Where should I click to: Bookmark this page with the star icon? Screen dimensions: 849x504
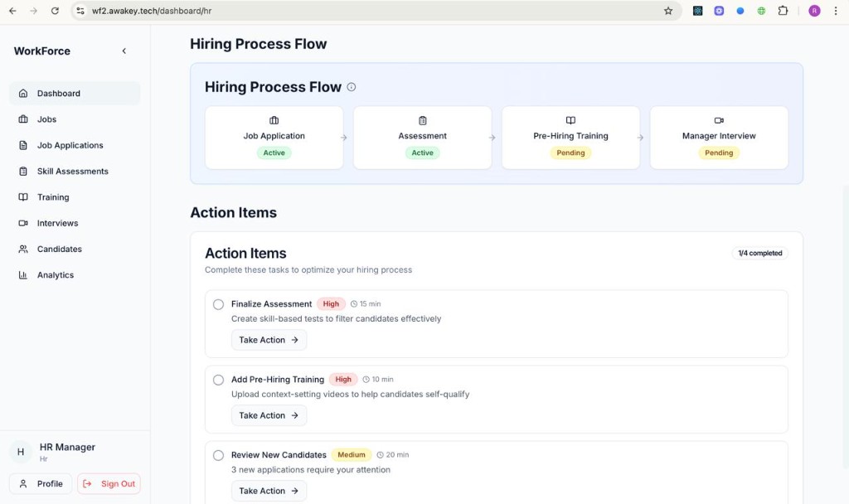668,11
